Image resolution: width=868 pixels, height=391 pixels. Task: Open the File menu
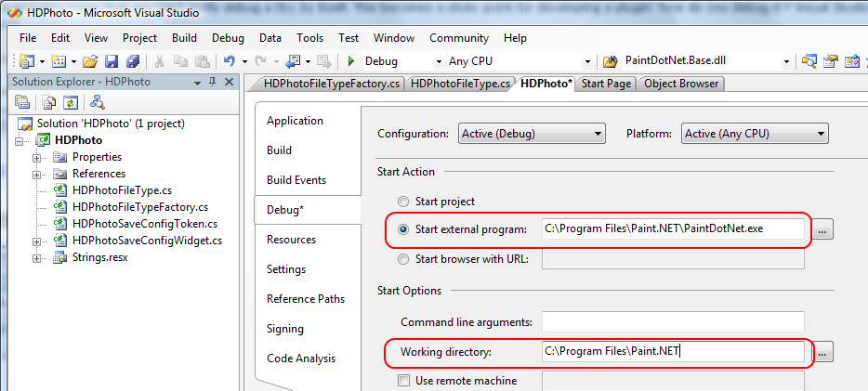[x=28, y=38]
